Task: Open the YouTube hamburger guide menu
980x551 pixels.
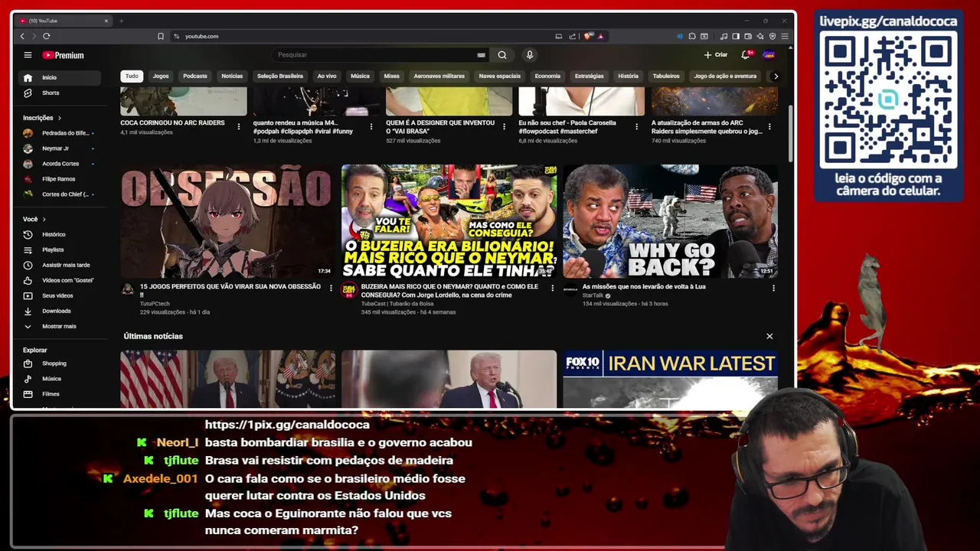Action: click(28, 55)
